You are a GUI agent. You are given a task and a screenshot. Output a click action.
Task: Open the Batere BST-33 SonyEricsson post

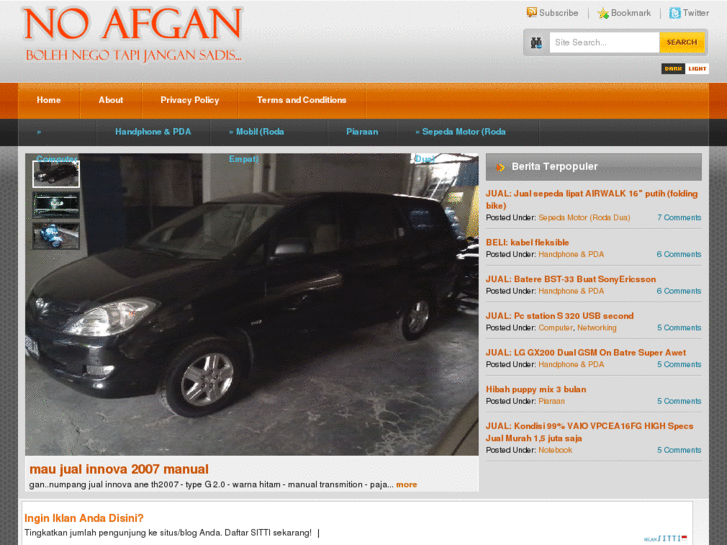click(571, 279)
